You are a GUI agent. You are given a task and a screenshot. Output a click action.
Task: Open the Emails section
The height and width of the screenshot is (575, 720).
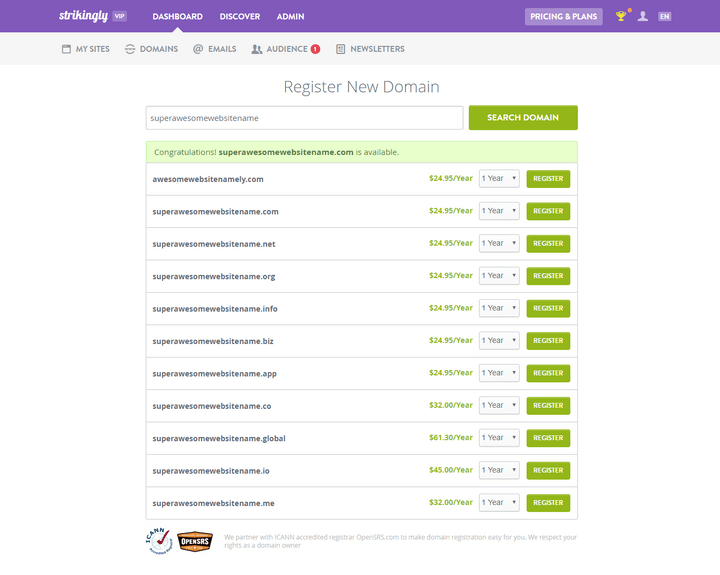point(215,49)
